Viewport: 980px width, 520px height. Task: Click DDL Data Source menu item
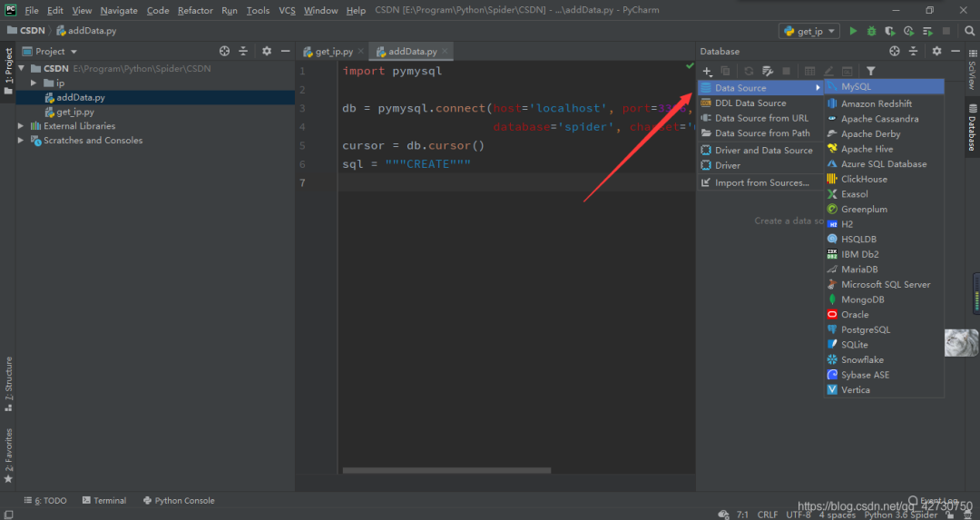click(x=760, y=103)
